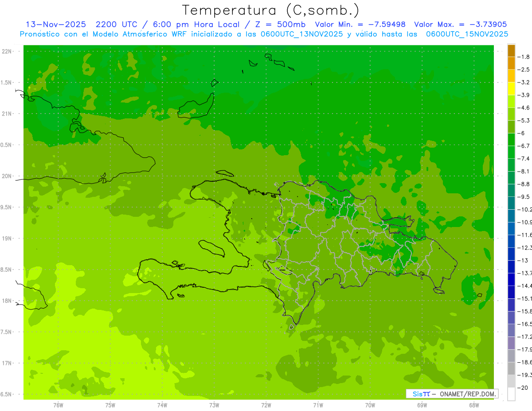Pick the yellow swatch between -3.2 and -3.9
532x411 pixels.
click(x=511, y=89)
